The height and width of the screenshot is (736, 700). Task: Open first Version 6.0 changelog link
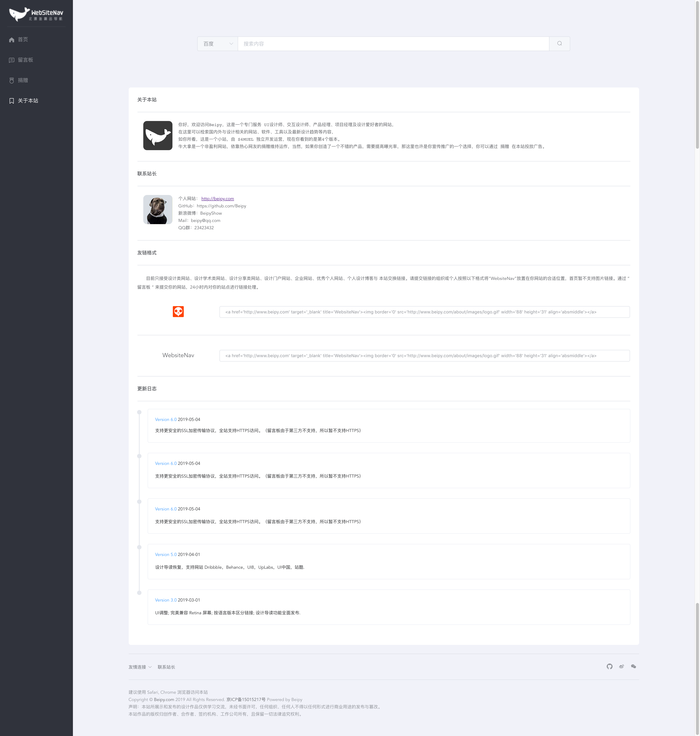[166, 419]
